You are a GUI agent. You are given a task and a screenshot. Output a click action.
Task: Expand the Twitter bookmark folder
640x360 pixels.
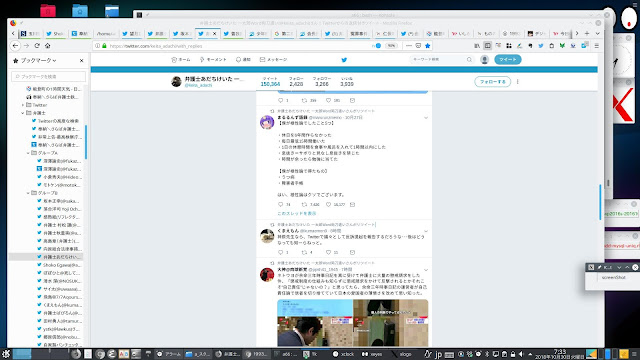[x=23, y=105]
